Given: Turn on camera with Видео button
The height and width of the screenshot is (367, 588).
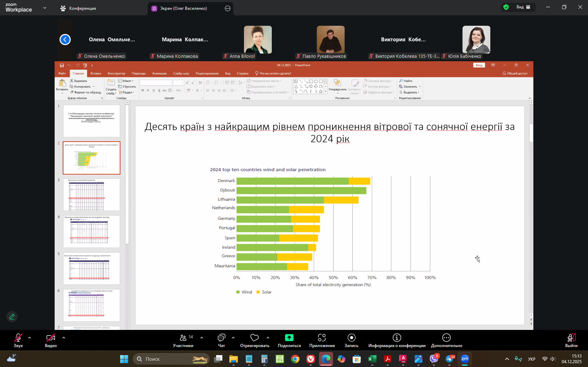Looking at the screenshot, I should pos(50,340).
